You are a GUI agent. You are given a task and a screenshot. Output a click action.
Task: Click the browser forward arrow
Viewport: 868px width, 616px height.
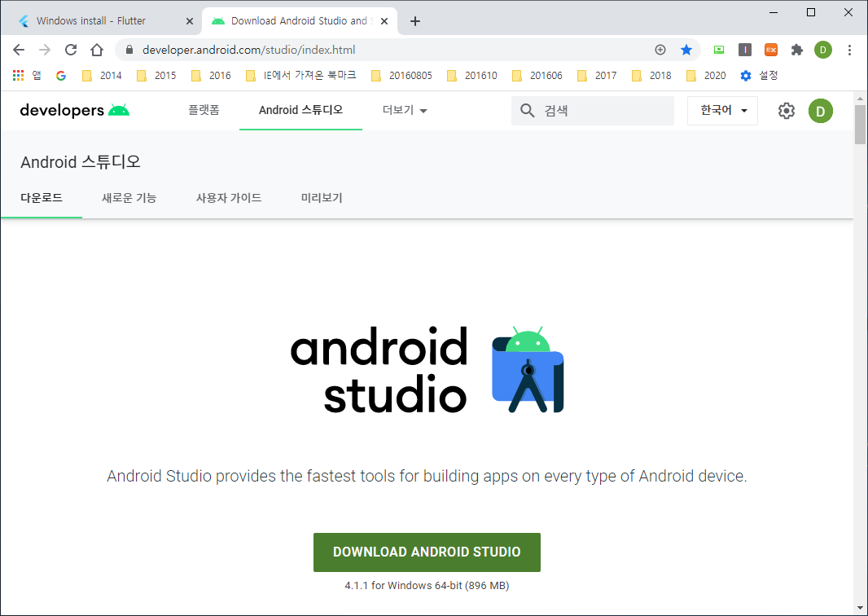pos(45,50)
